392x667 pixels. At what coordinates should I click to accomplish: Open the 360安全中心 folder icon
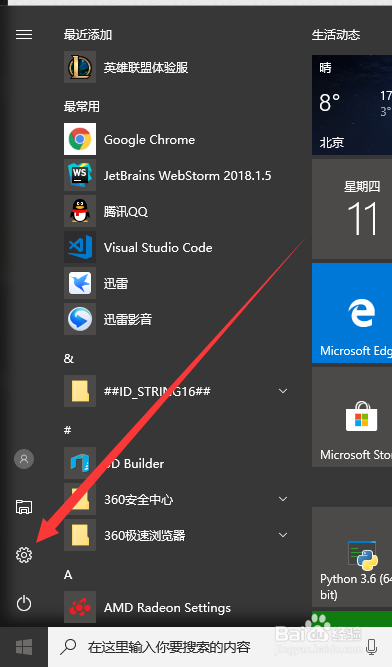pyautogui.click(x=80, y=499)
